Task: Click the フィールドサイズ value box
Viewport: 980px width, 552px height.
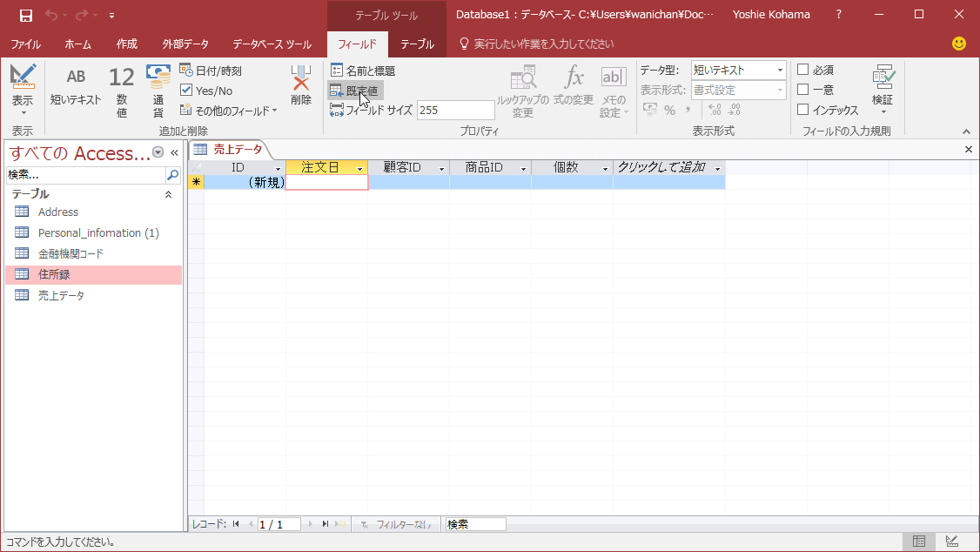Action: [x=456, y=110]
